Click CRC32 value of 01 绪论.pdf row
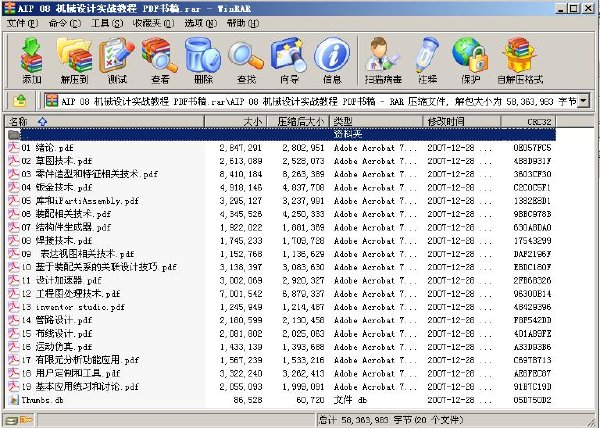Screen dimensions: 600x428 point(532,148)
